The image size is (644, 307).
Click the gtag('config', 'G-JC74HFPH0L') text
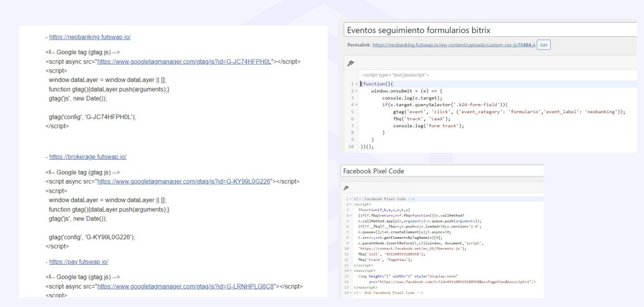[x=93, y=117]
